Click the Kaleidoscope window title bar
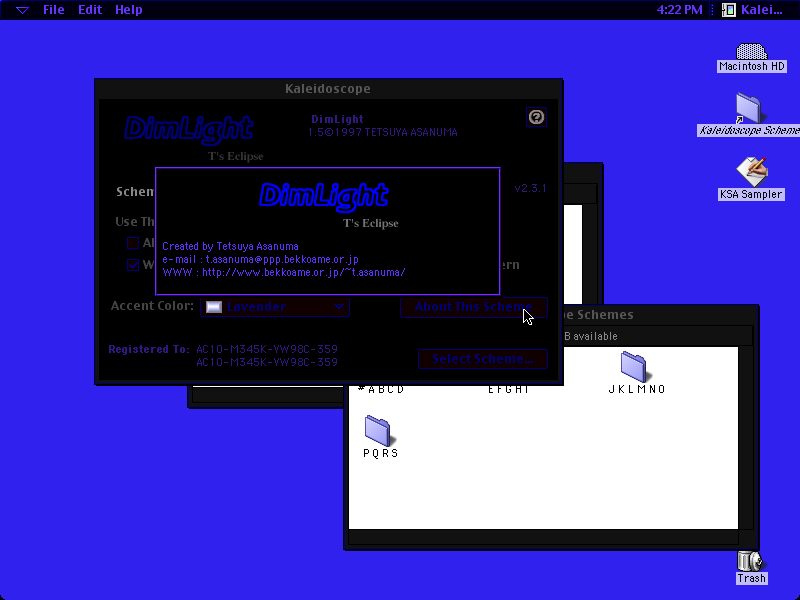 [329, 89]
